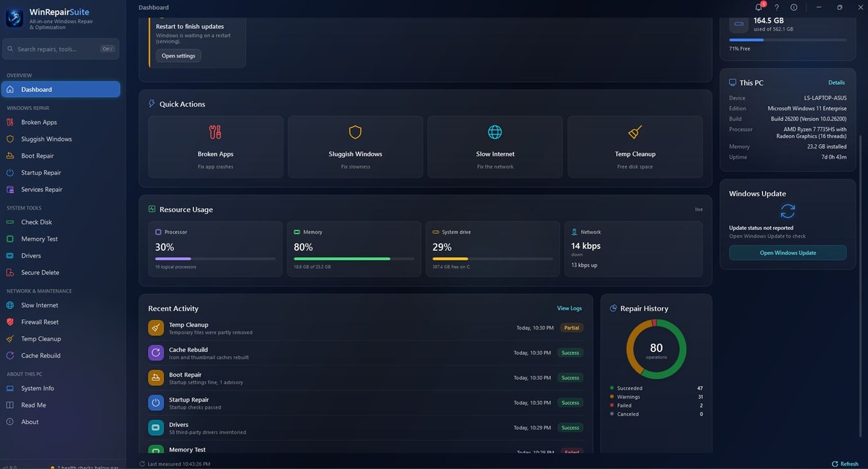Click the Memory usage progress bar
This screenshot has height=469, width=868.
354,259
